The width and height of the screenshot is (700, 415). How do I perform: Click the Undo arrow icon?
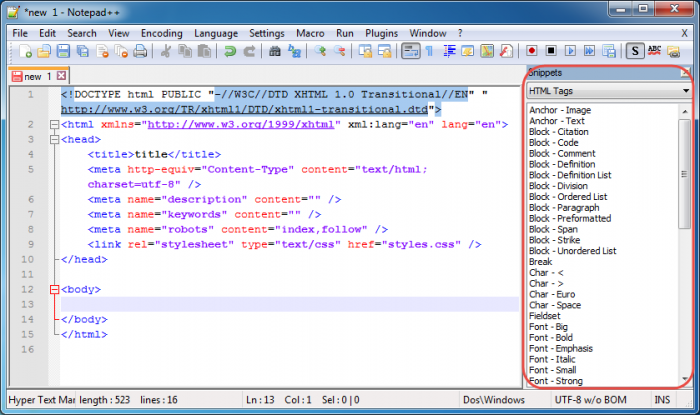point(230,51)
